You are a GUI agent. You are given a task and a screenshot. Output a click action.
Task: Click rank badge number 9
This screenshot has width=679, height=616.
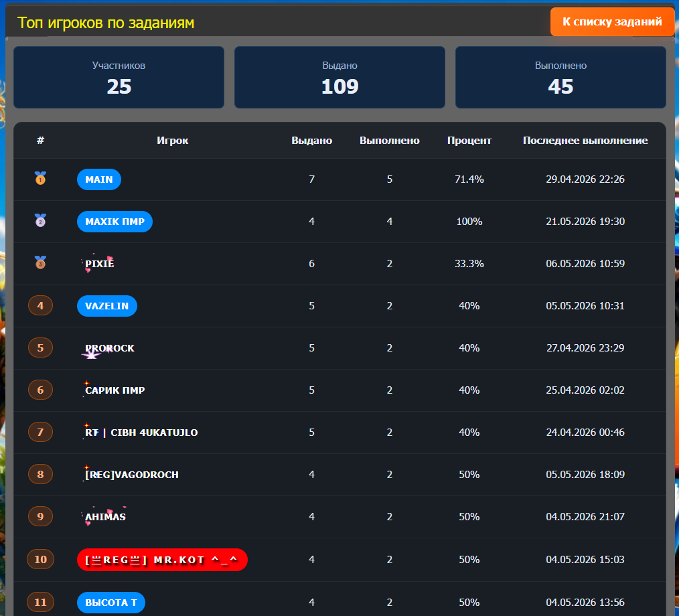click(x=40, y=516)
